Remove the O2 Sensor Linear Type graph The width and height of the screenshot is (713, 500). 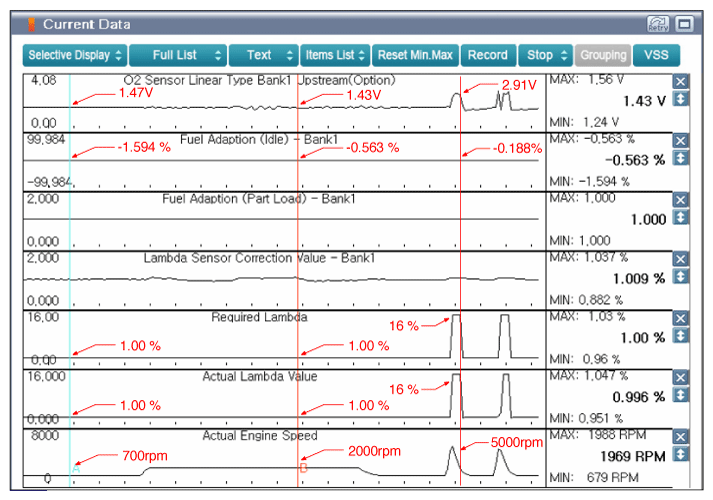coord(681,82)
